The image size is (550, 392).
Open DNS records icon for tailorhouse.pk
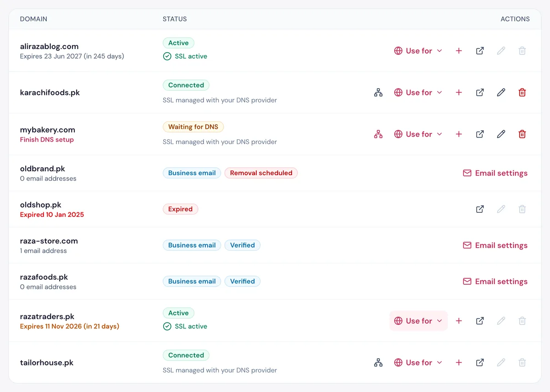pos(378,363)
